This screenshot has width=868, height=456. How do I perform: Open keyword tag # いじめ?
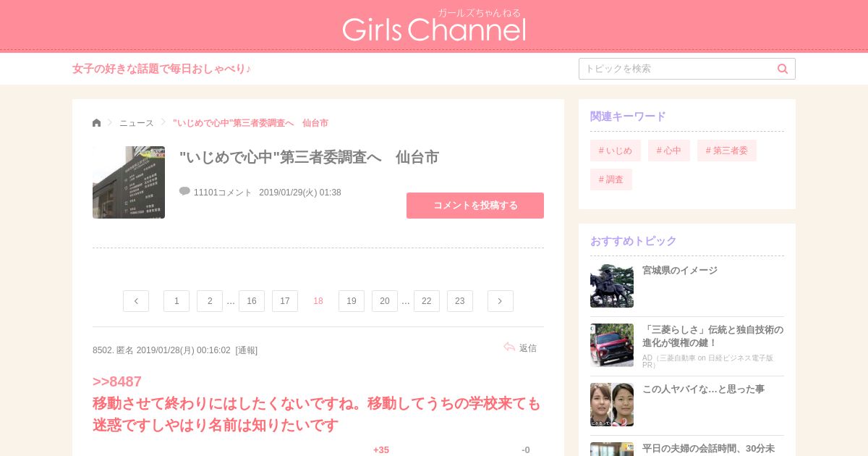click(616, 151)
